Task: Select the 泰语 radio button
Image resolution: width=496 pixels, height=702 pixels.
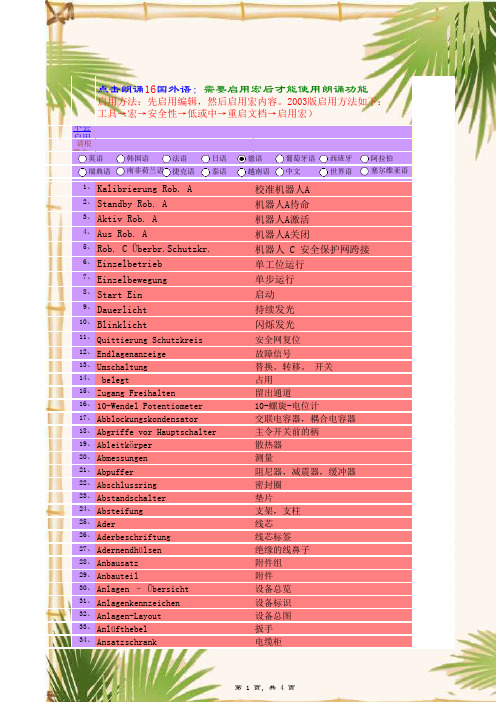Action: pyautogui.click(x=205, y=172)
